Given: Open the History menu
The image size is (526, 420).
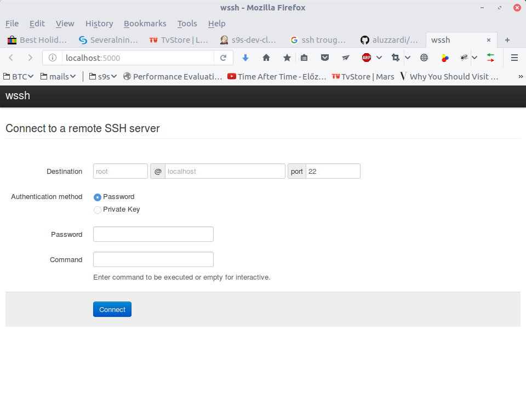Looking at the screenshot, I should point(99,24).
